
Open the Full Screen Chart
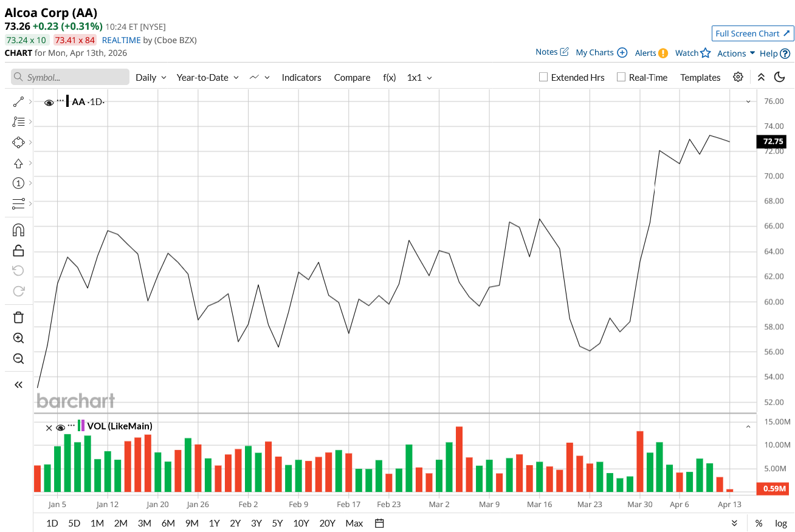pyautogui.click(x=752, y=33)
